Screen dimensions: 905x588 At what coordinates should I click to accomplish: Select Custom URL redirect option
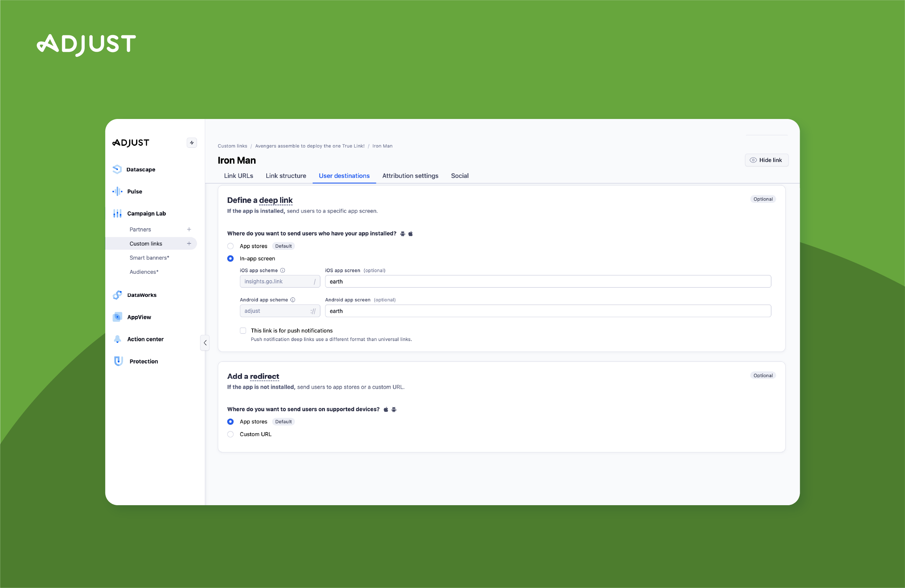coord(231,434)
